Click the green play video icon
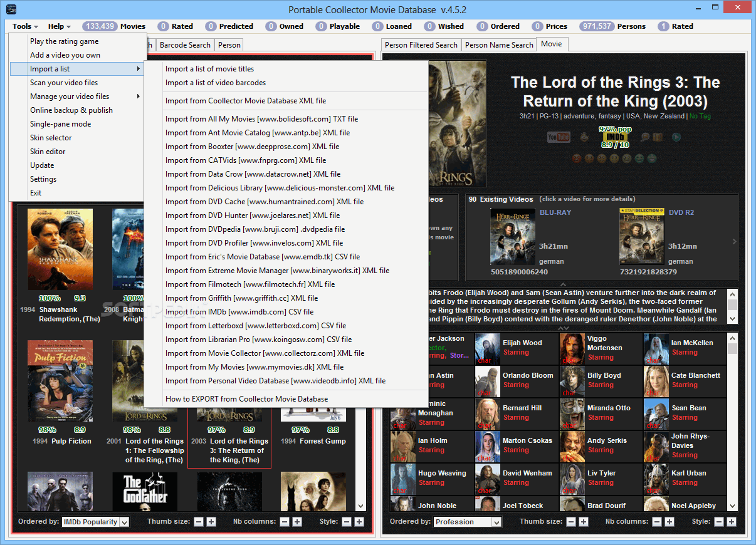The image size is (756, 545). 676,137
